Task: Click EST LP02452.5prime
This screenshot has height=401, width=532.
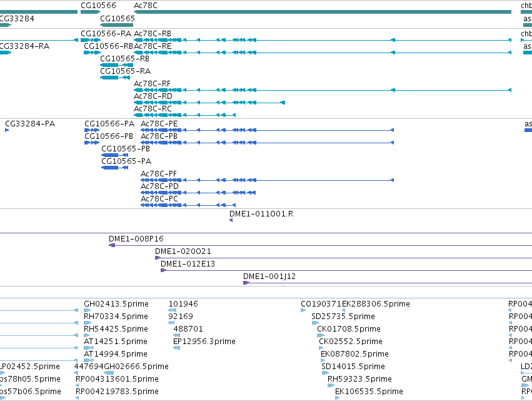Action: (x=3, y=373)
